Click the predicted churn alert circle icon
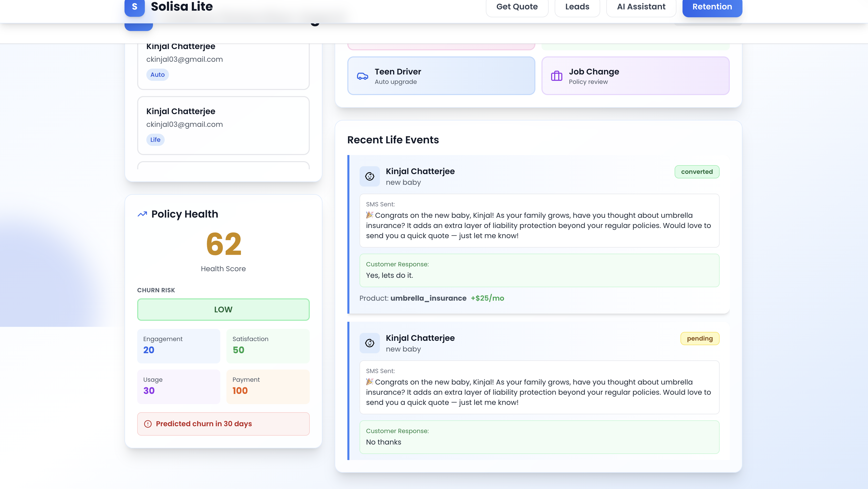868x489 pixels. coord(148,424)
